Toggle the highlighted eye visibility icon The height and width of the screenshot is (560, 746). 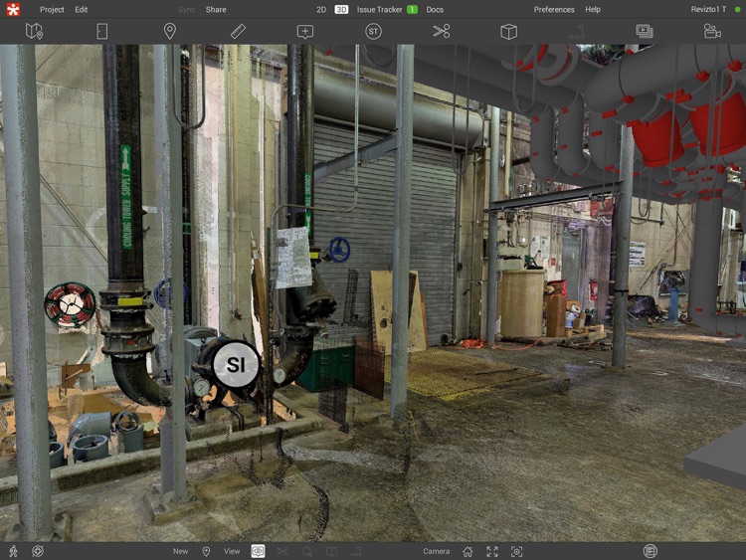(258, 551)
